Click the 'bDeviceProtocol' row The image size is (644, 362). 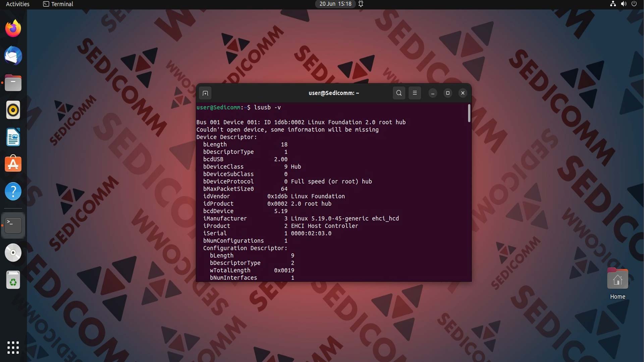(x=287, y=181)
